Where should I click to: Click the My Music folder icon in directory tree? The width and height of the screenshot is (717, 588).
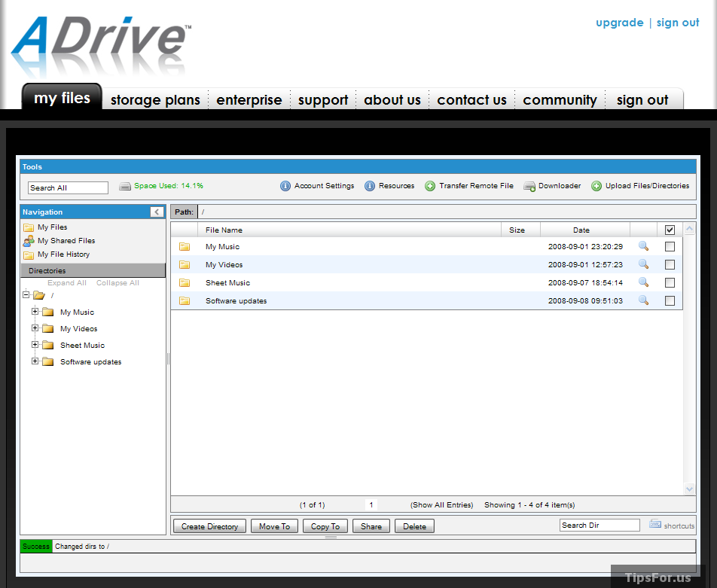(48, 312)
